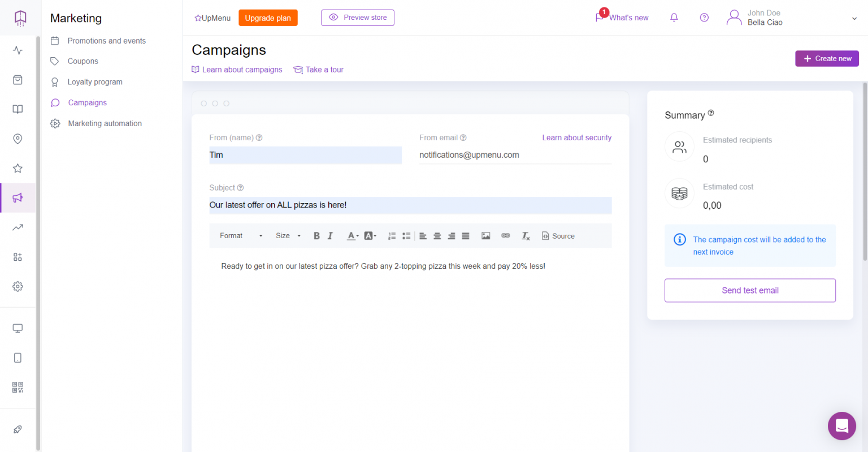Insert an image into the email body

485,235
